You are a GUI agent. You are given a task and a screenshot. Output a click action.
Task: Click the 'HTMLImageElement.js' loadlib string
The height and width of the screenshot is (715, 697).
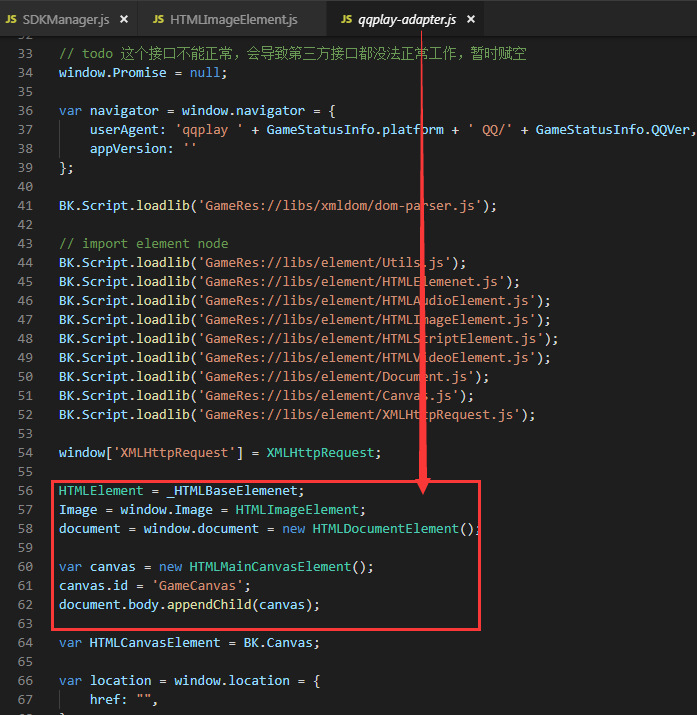click(x=371, y=320)
